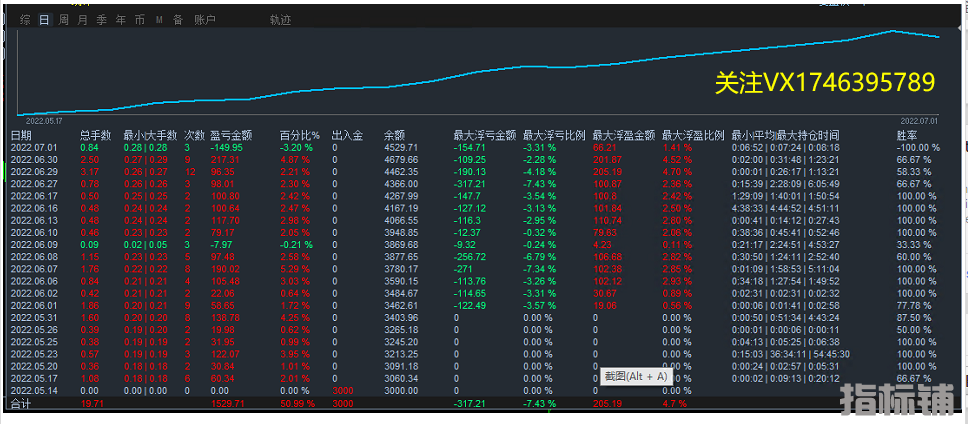Click the 币 currency tab
The height and width of the screenshot is (424, 968).
(x=139, y=19)
